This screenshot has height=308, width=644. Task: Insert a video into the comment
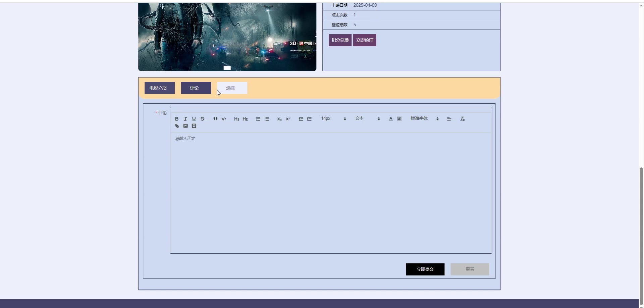[194, 126]
